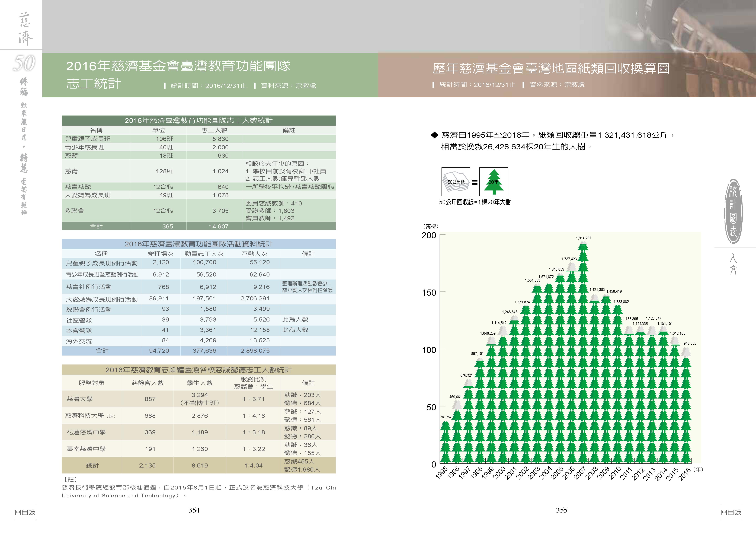Click the chart label 366,757
This screenshot has height=534, width=756.
446,417
